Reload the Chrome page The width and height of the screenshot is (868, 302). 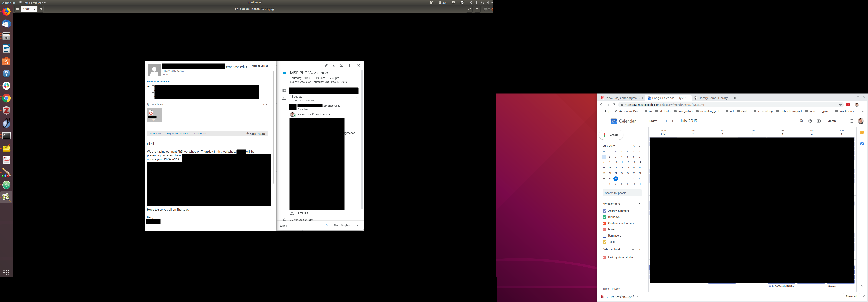click(614, 105)
